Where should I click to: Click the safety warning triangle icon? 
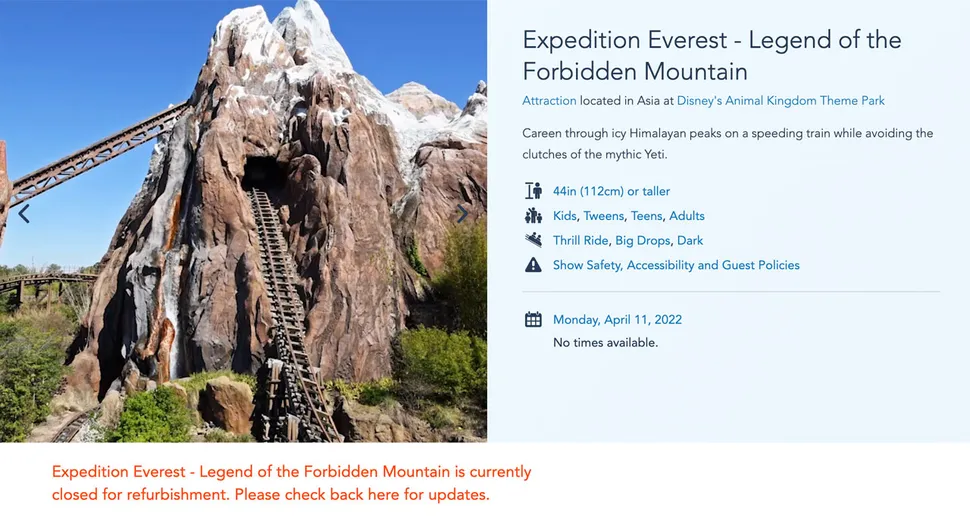click(533, 265)
